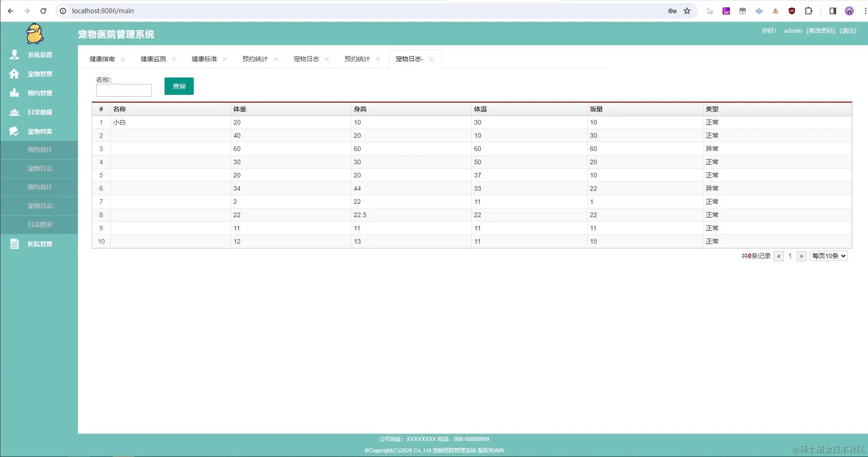The image size is (868, 457).
Task: Log out via the [退出] link
Action: [848, 31]
